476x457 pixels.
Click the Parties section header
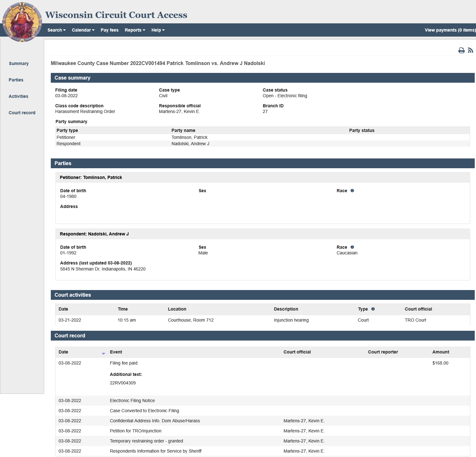pos(262,163)
